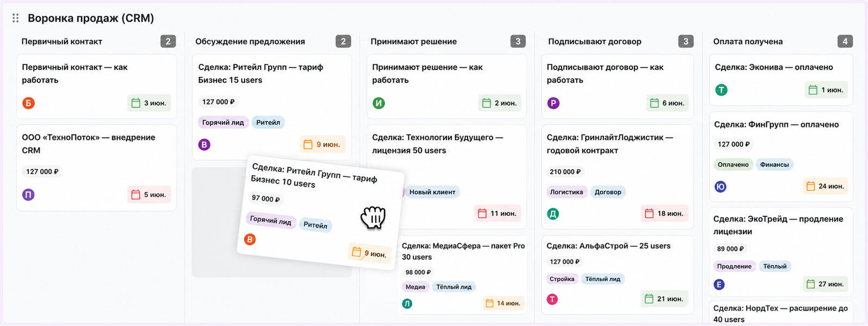Select the Новый клиент tag
Image resolution: width=868 pixels, height=326 pixels.
[x=432, y=192]
